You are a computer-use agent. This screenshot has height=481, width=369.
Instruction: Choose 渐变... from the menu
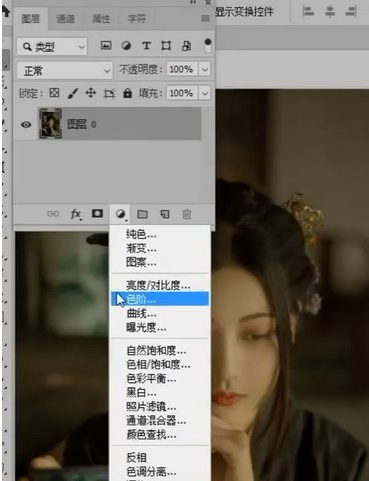click(x=160, y=248)
